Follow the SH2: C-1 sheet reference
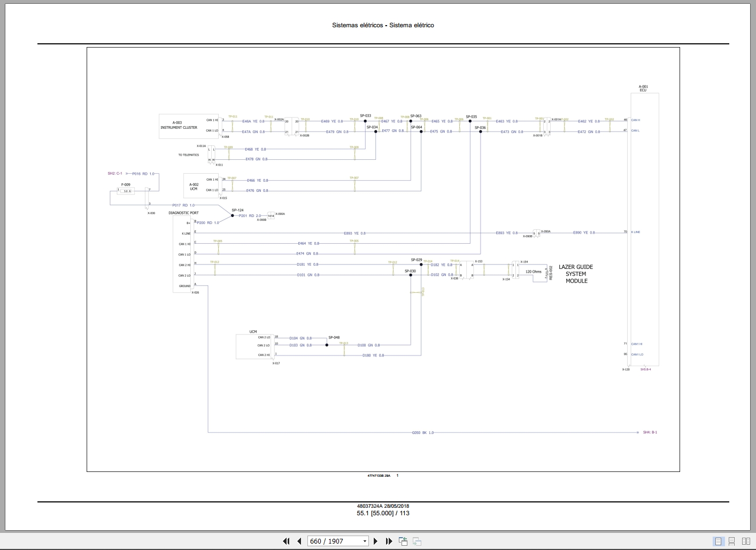 115,174
